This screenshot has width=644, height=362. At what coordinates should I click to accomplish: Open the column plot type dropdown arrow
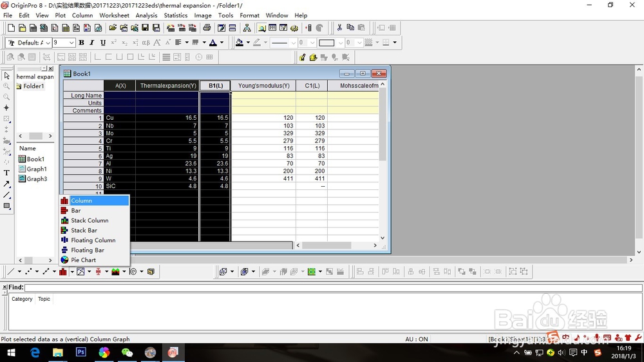(71, 272)
